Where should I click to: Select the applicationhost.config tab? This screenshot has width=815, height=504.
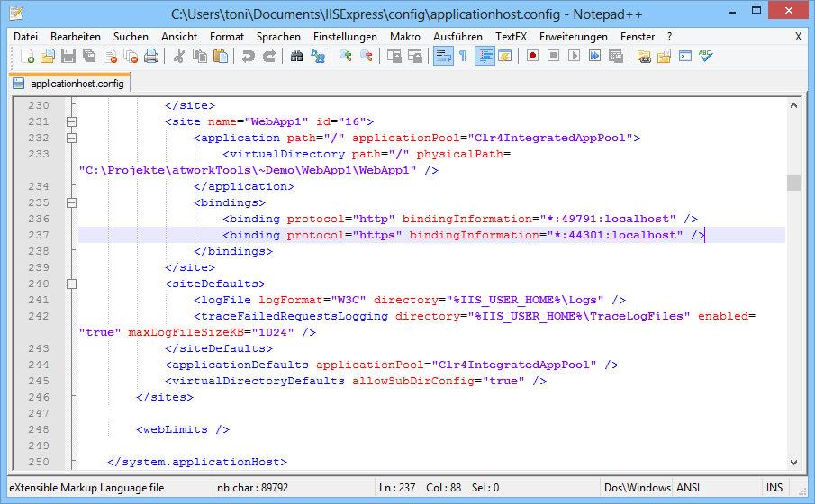pyautogui.click(x=70, y=84)
